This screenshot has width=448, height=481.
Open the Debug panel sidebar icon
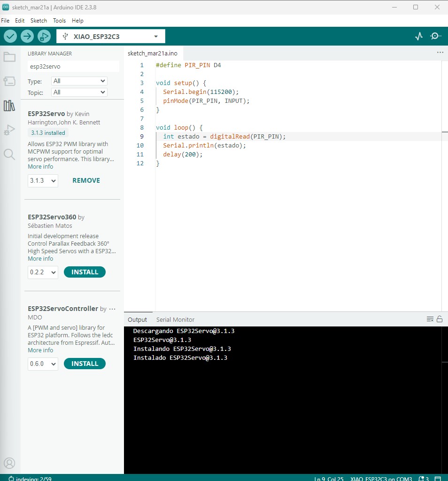[x=9, y=130]
